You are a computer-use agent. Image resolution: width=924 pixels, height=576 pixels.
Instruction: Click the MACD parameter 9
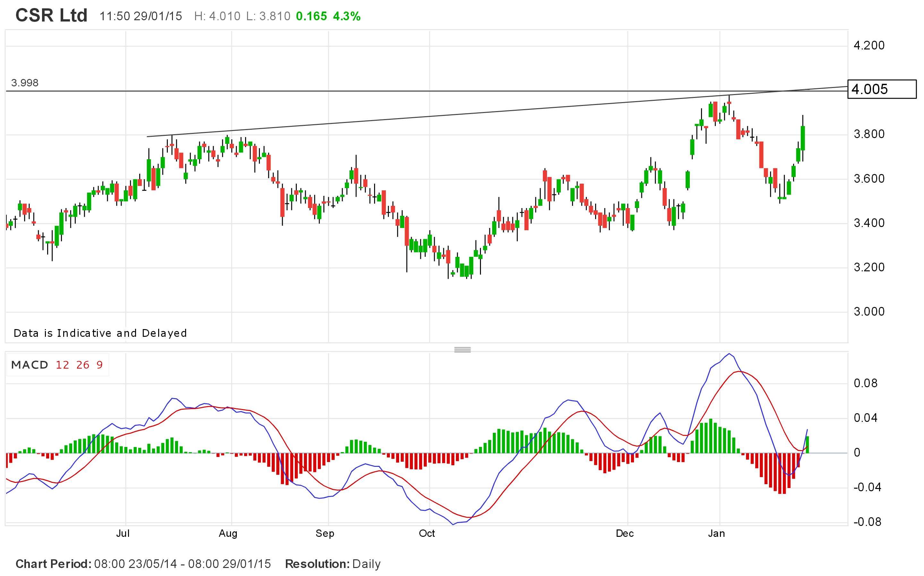point(99,365)
